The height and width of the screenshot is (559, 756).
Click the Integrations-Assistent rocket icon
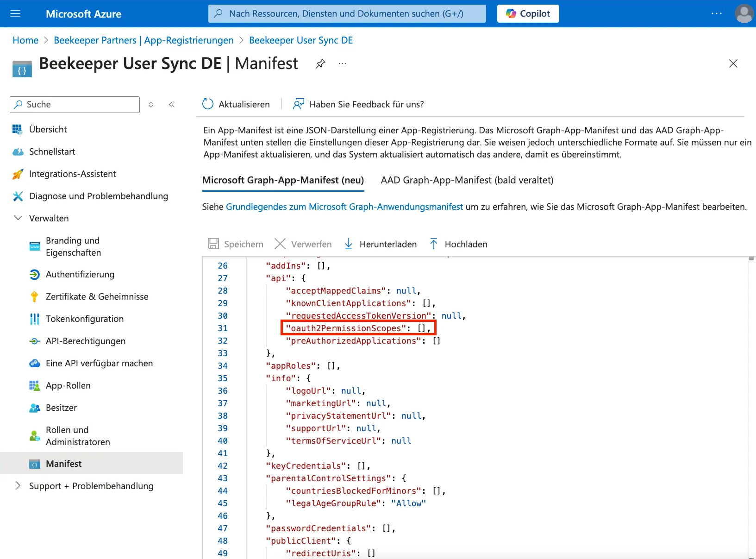(x=18, y=174)
